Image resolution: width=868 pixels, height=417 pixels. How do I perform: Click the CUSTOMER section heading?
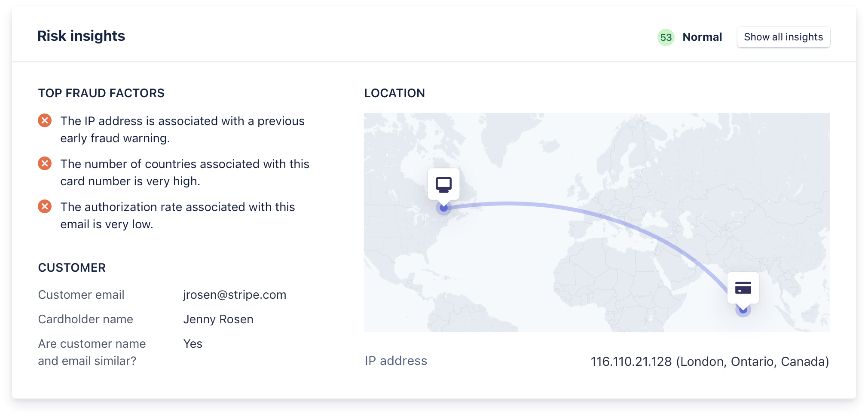click(72, 268)
